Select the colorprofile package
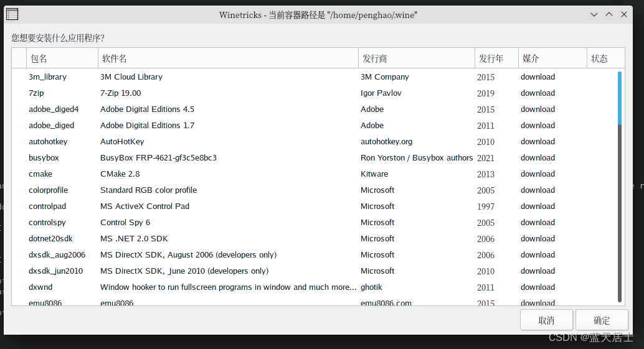644x349 pixels. (48, 190)
